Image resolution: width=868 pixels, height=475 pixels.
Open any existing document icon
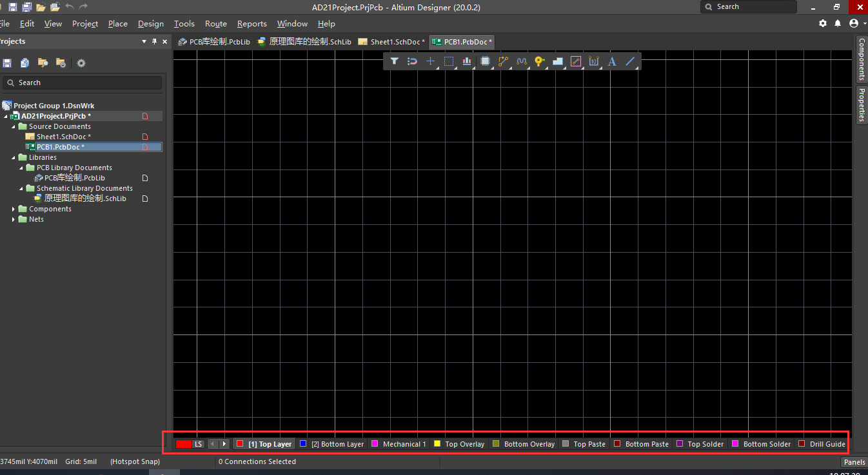[x=41, y=7]
